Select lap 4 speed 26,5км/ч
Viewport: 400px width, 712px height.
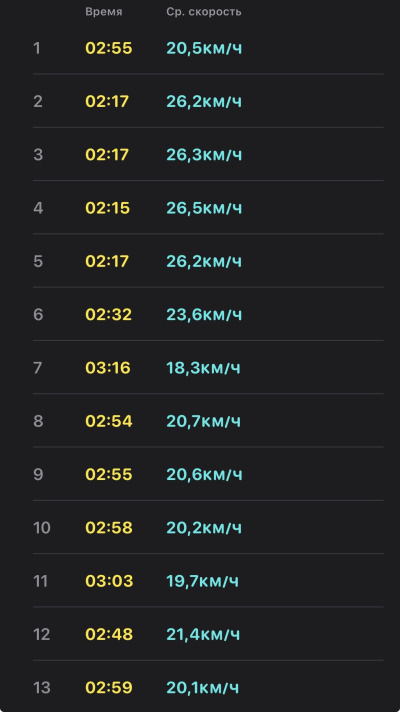coord(204,208)
